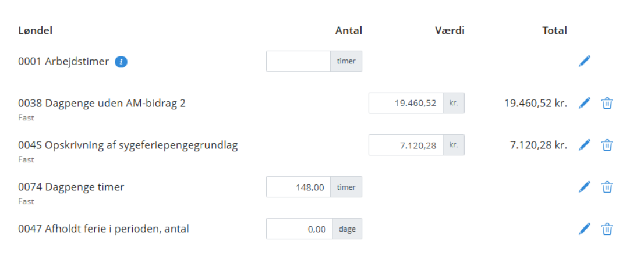Delete the Opskrivning af sygeferiepengegrundlag row
This screenshot has height=256, width=644.
point(607,145)
